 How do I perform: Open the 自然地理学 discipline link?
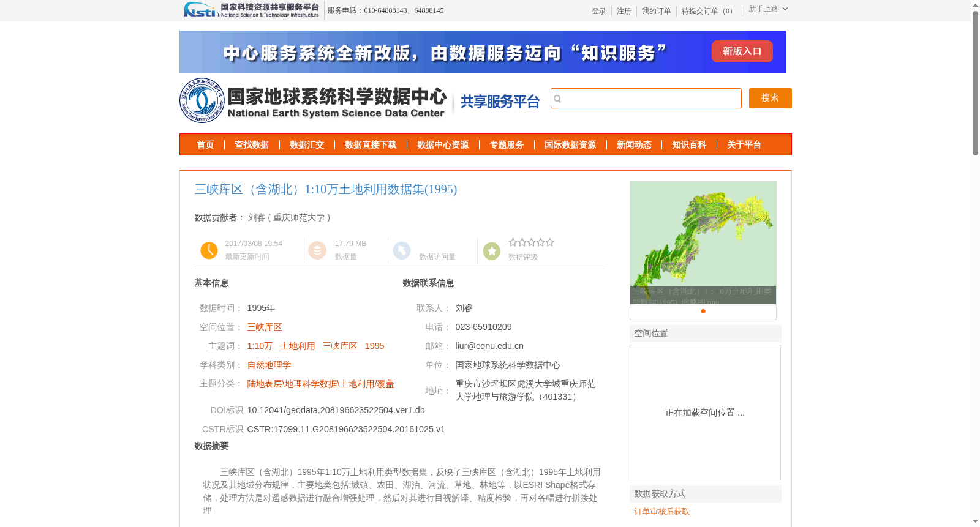269,365
